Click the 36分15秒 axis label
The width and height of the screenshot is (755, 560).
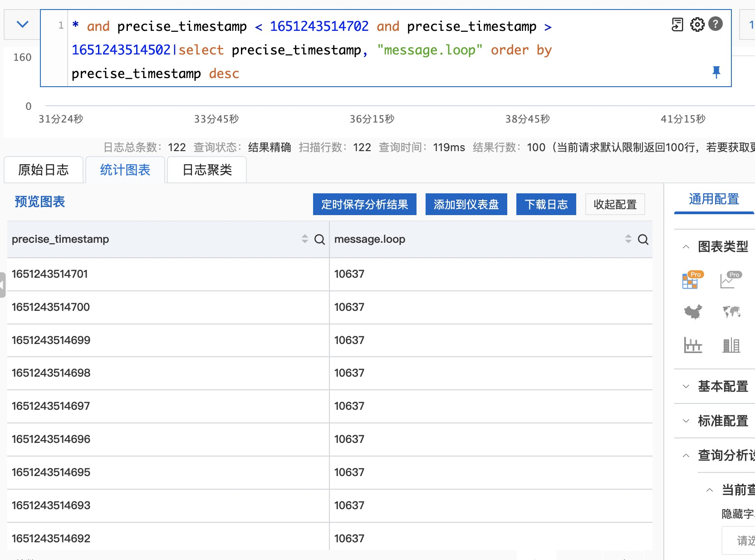[x=372, y=119]
